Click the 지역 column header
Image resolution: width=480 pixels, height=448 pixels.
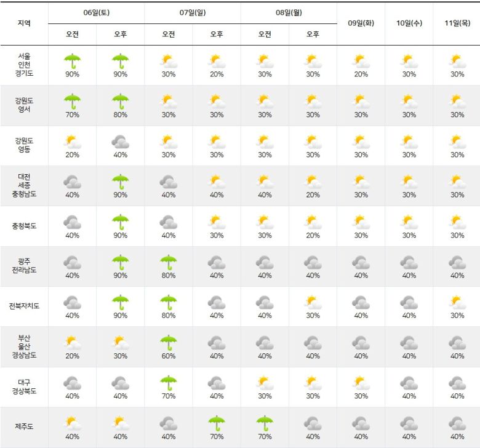(x=24, y=23)
